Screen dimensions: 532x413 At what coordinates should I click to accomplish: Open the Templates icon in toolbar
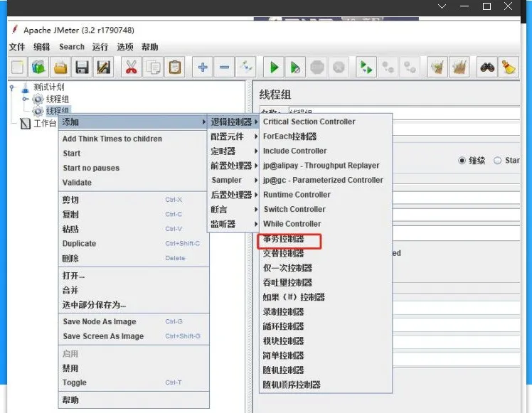coord(38,67)
